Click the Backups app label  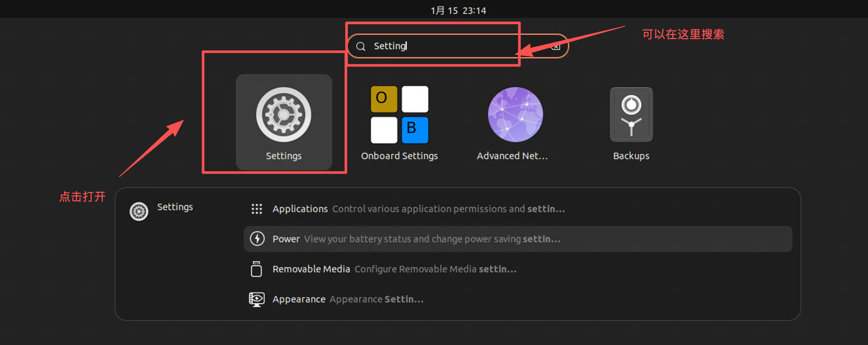click(x=631, y=156)
